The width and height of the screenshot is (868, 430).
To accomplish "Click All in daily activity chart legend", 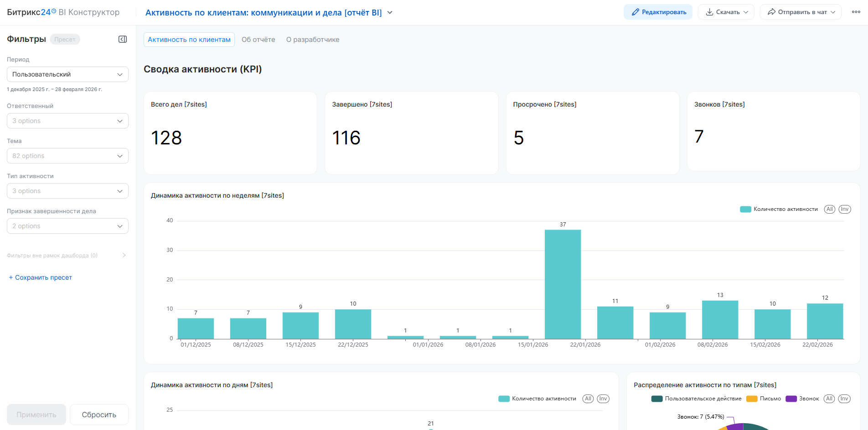I will click(588, 399).
